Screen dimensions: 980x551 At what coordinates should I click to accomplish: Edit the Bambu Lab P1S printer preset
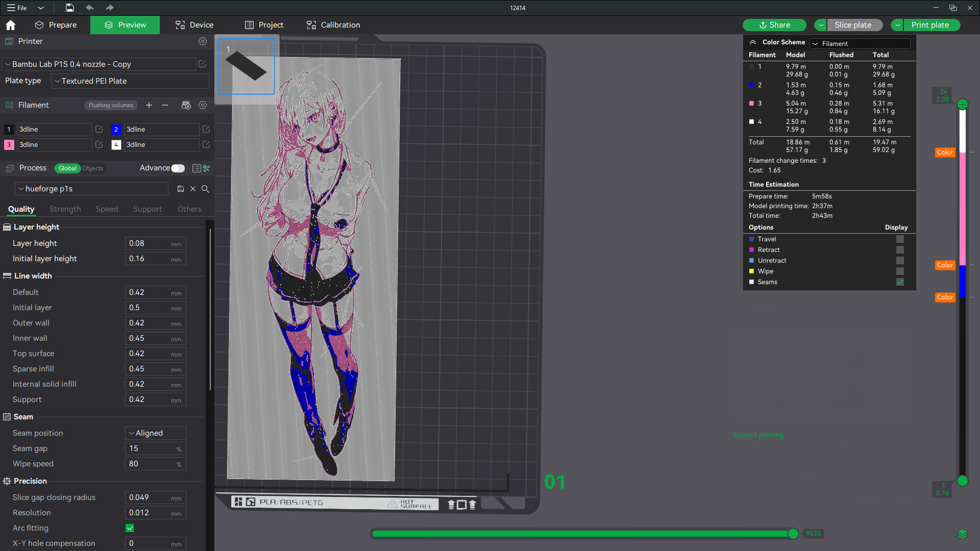coord(202,64)
